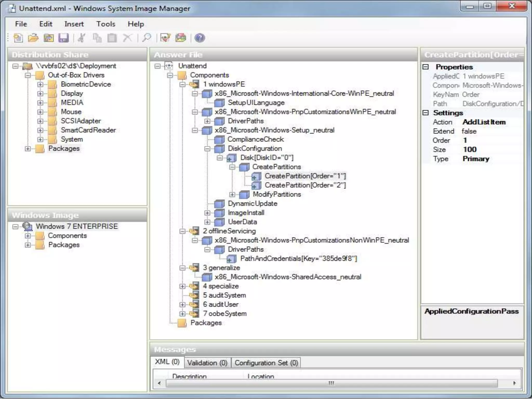532x399 pixels.
Task: Click the Type value Primary field
Action: pyautogui.click(x=492, y=159)
